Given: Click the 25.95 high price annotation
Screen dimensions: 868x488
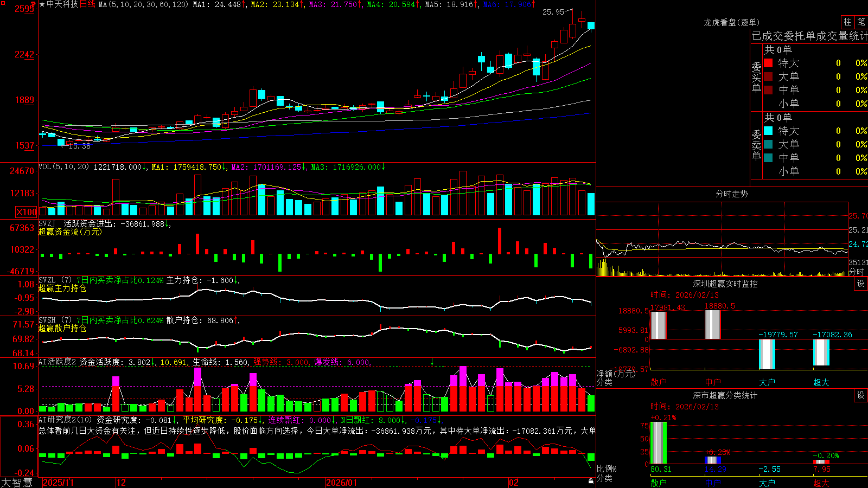Looking at the screenshot, I should click(553, 12).
